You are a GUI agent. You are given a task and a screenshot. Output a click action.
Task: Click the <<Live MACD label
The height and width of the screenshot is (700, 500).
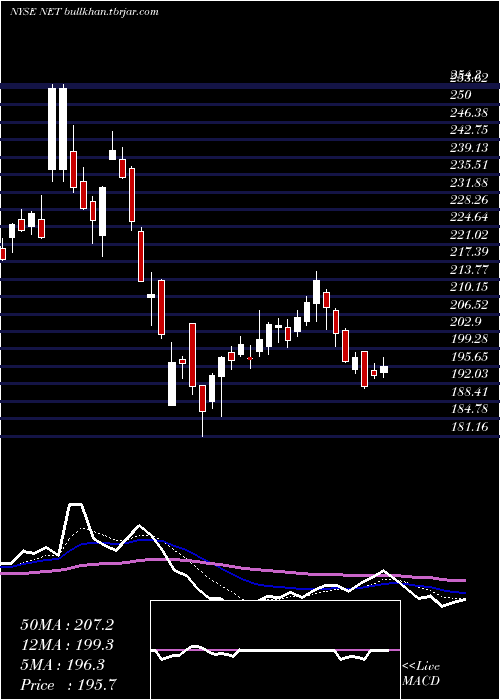coord(421,674)
